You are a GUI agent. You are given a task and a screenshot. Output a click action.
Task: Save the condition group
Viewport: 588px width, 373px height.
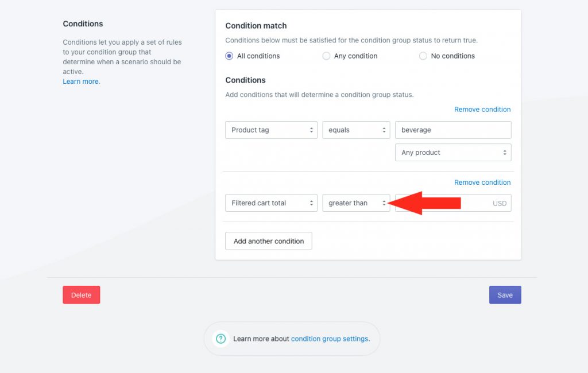tap(505, 294)
